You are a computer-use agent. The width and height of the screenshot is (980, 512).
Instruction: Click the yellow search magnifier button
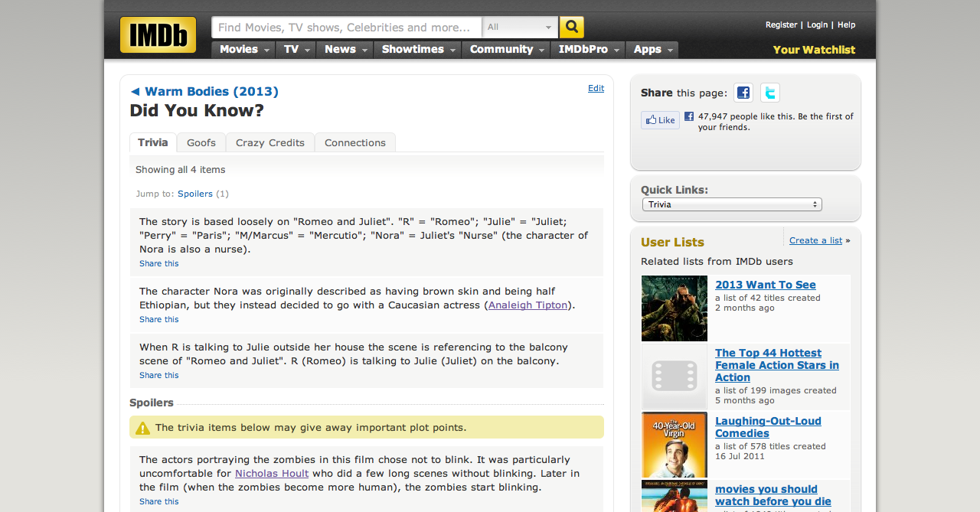572,28
